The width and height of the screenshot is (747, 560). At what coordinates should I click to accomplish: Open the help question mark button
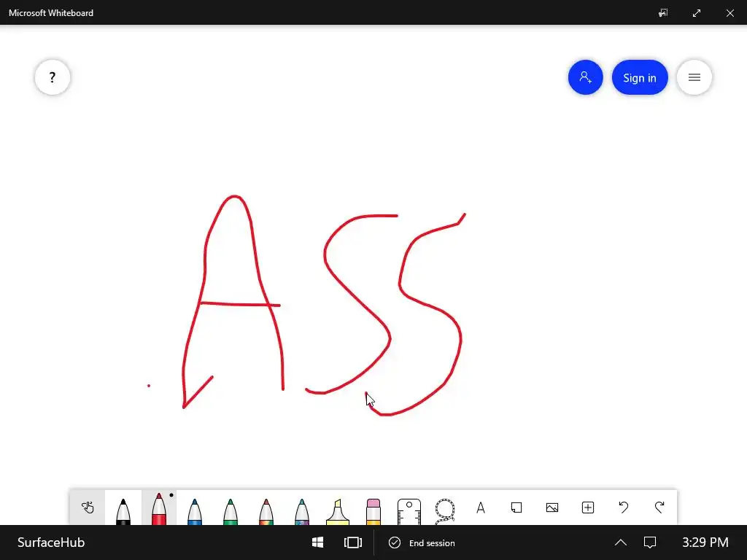[53, 77]
